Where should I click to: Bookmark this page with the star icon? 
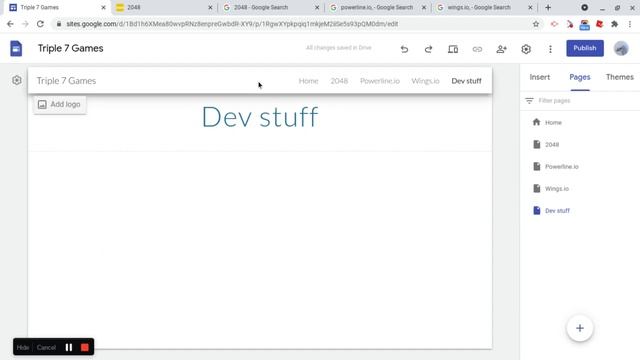pyautogui.click(x=536, y=24)
